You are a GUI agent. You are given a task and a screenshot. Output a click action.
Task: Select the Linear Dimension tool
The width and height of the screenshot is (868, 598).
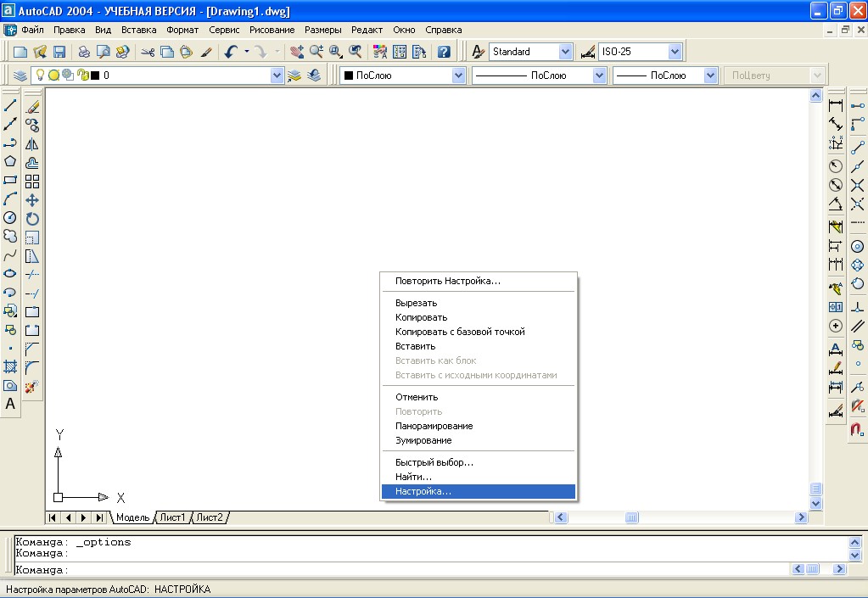pyautogui.click(x=836, y=105)
